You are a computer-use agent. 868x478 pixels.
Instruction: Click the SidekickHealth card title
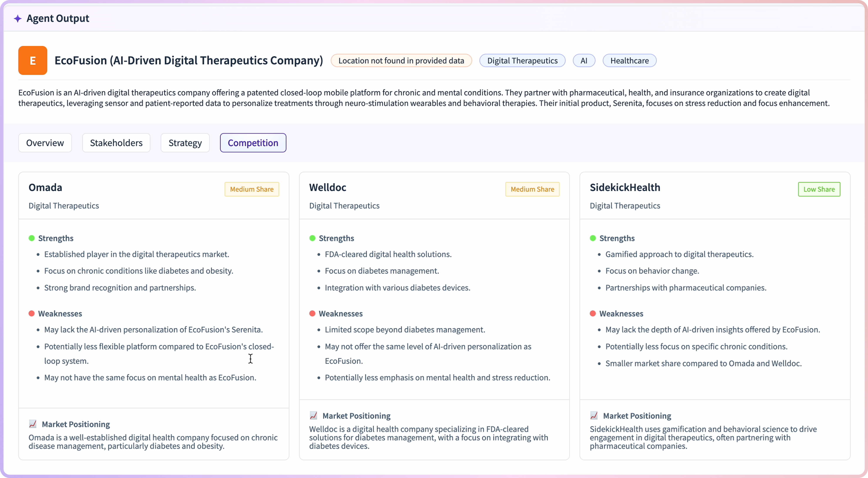coord(625,187)
